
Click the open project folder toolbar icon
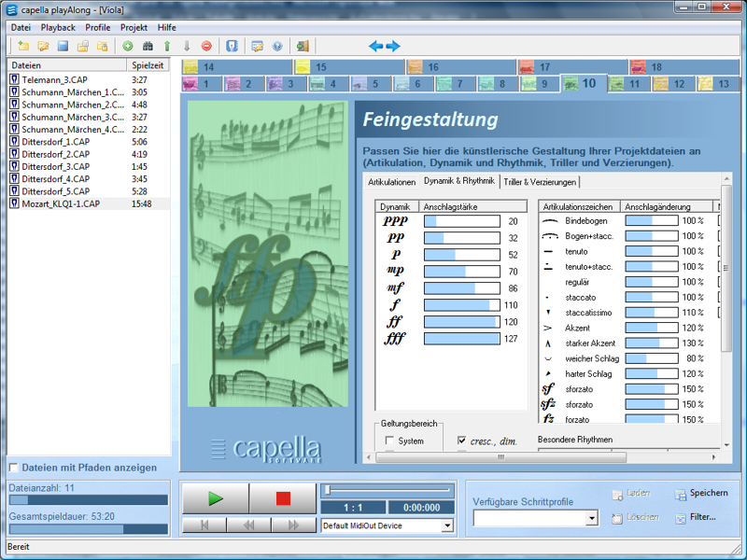click(43, 46)
